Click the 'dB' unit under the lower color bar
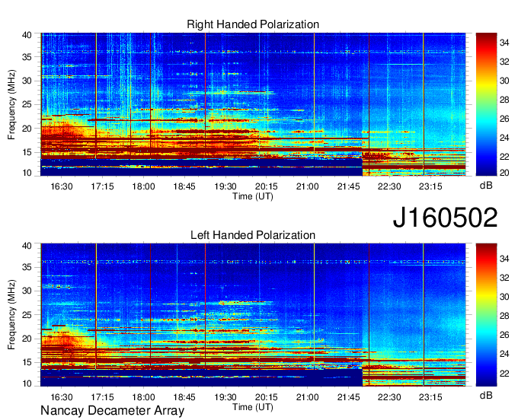 (486, 395)
